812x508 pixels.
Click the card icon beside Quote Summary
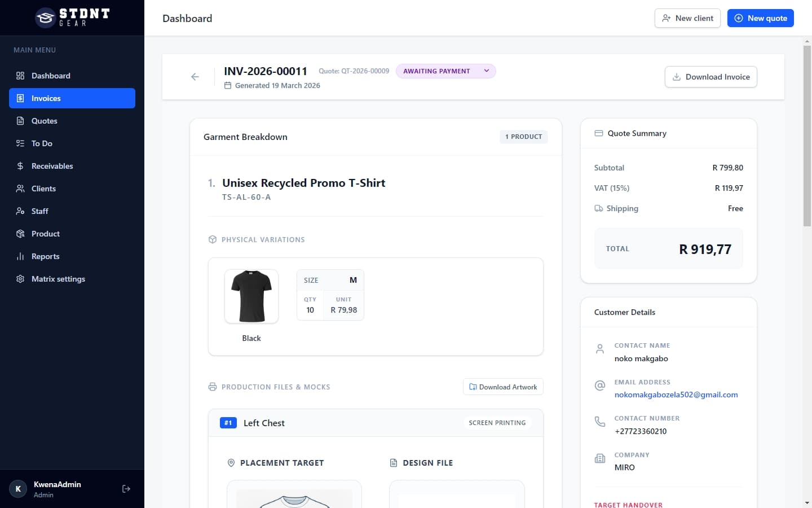pos(599,133)
